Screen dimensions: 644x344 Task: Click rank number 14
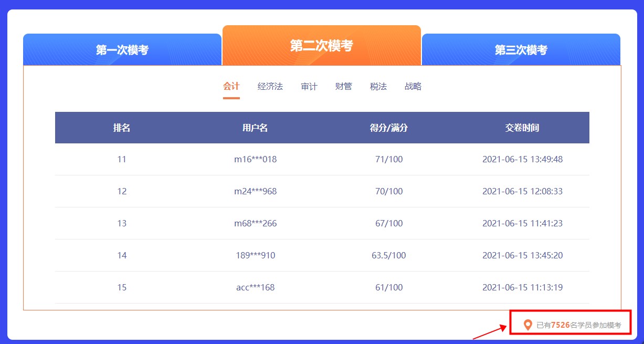[122, 255]
